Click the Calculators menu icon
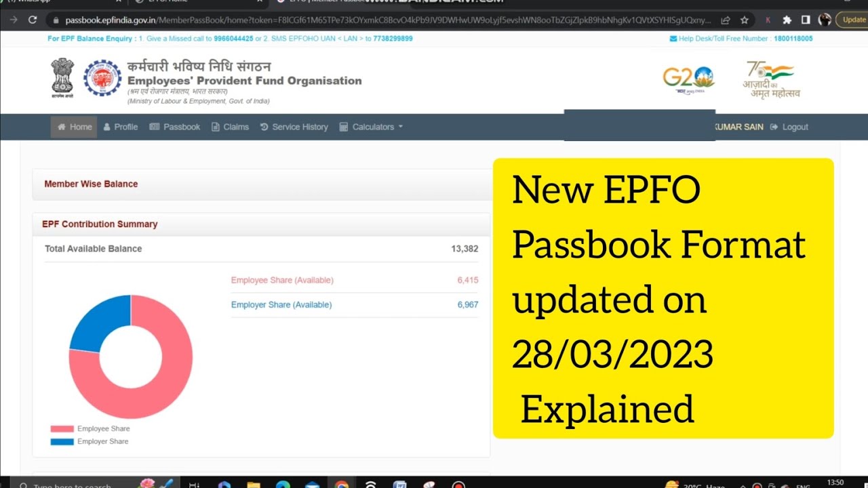Viewport: 868px width, 488px height. pyautogui.click(x=344, y=127)
